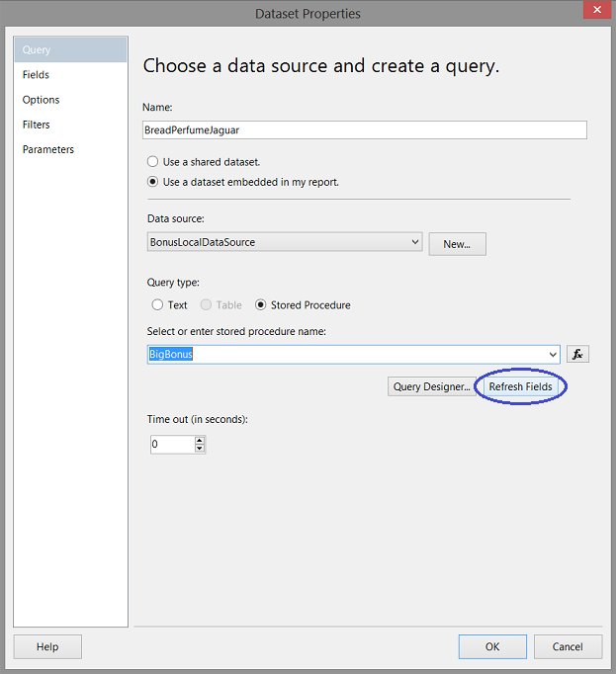Decrease the time out value
The image size is (616, 674).
[200, 449]
